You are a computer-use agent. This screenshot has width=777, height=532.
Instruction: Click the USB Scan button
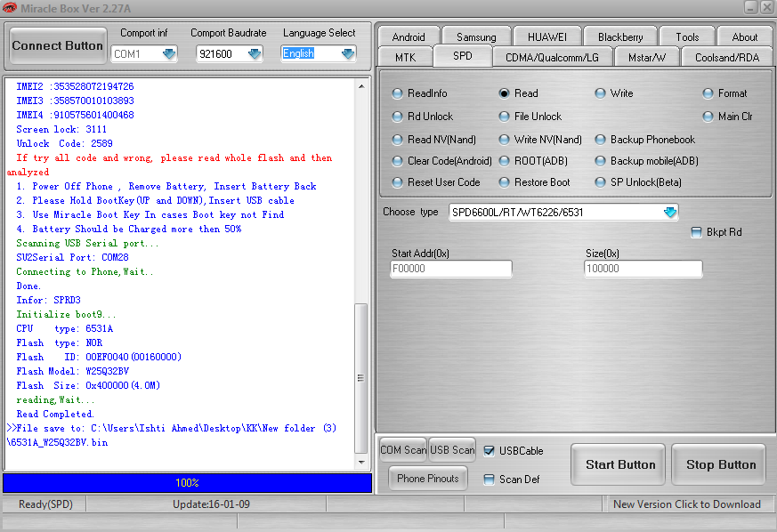point(452,450)
